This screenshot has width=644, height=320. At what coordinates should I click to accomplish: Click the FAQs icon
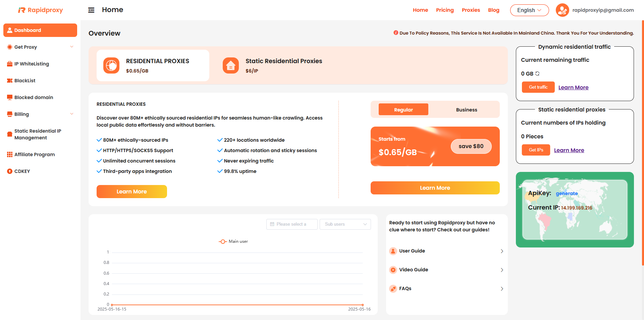tap(393, 288)
